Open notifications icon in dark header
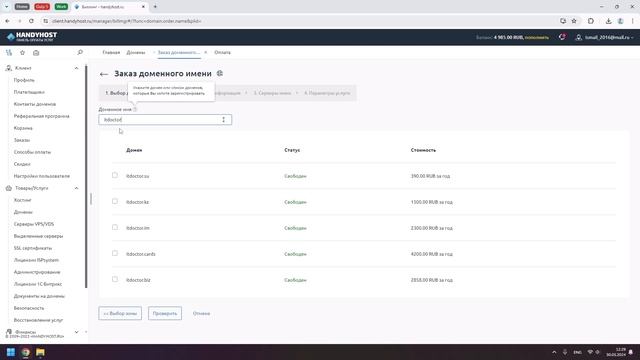This screenshot has width=640, height=360. [x=562, y=37]
